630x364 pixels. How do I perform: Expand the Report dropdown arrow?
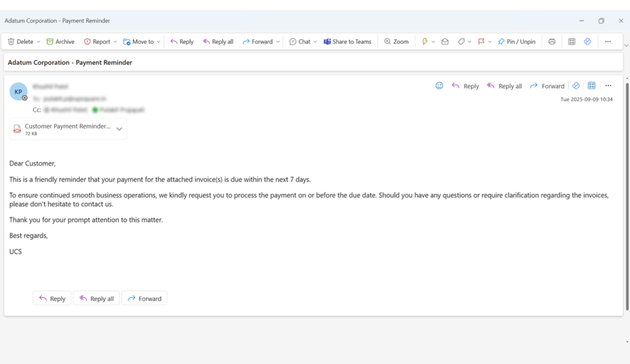[115, 42]
